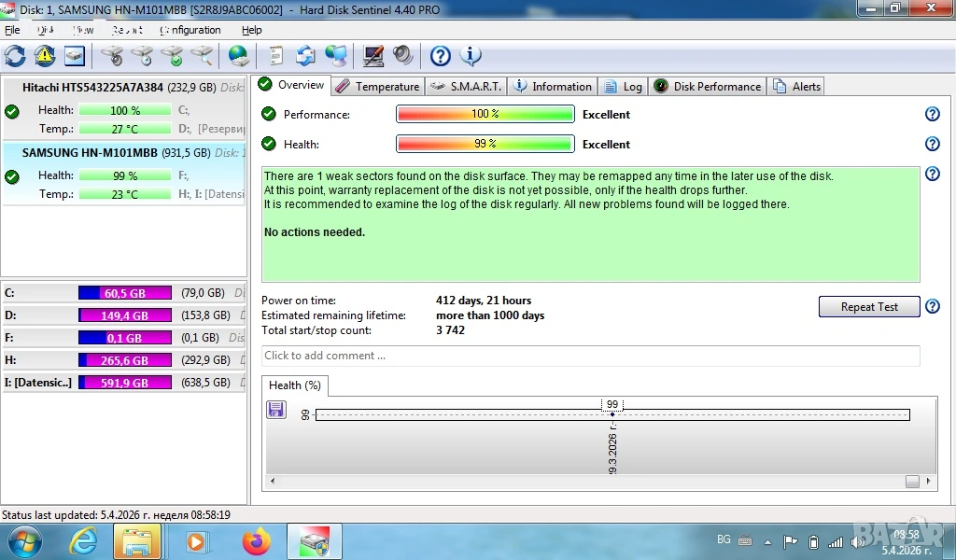This screenshot has width=956, height=560.
Task: Open the report document toolbar icon
Action: pyautogui.click(x=276, y=56)
